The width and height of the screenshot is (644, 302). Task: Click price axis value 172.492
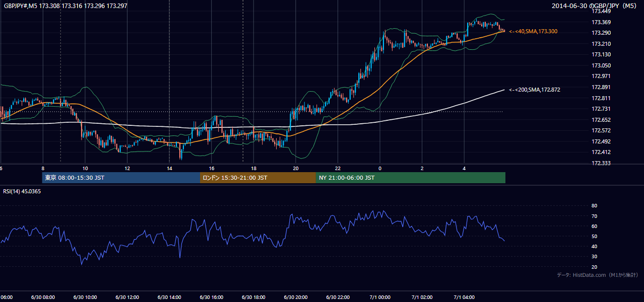601,141
